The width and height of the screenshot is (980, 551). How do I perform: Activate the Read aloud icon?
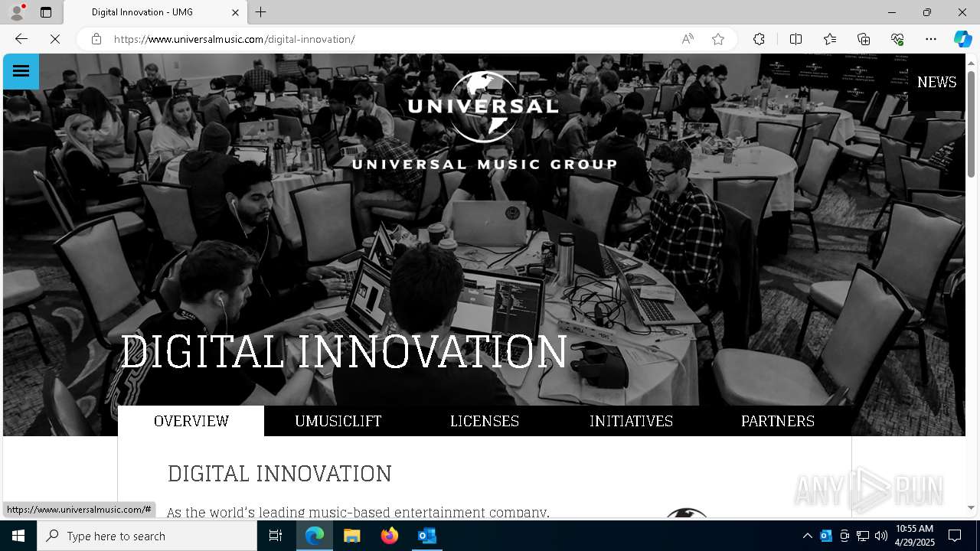click(688, 39)
